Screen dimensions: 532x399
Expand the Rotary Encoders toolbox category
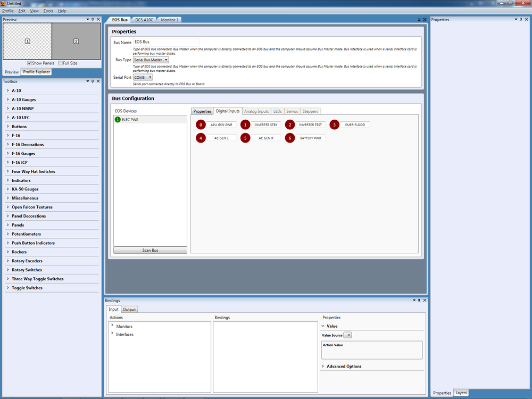pos(8,261)
